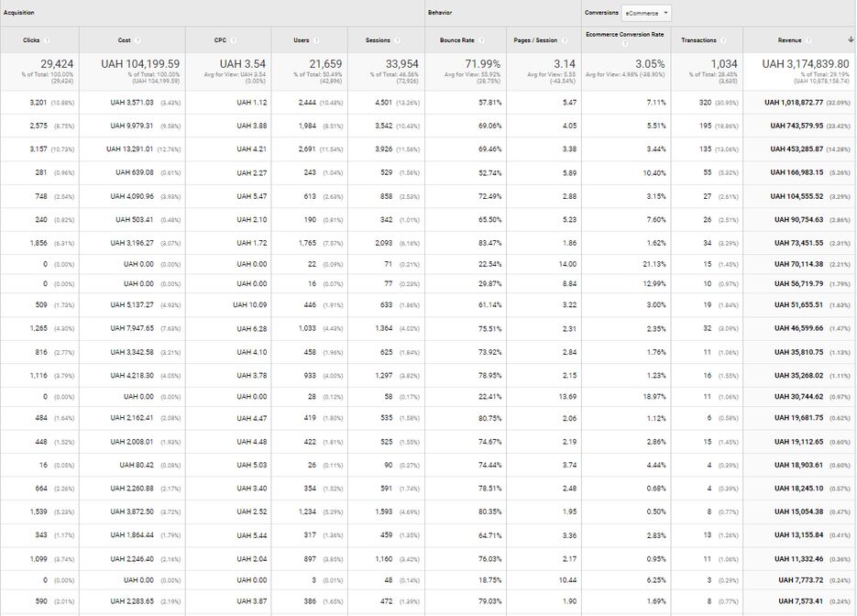
Task: Click the help icon next to Users
Action: point(316,40)
